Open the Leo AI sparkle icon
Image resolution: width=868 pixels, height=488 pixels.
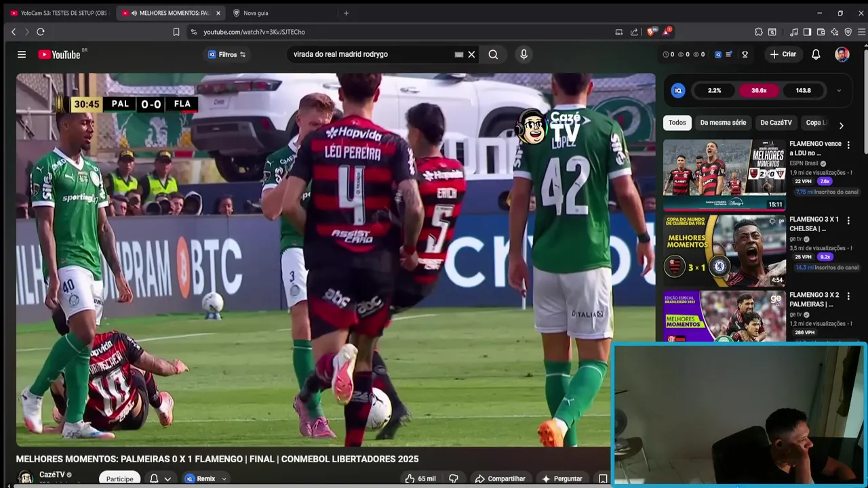point(834,32)
